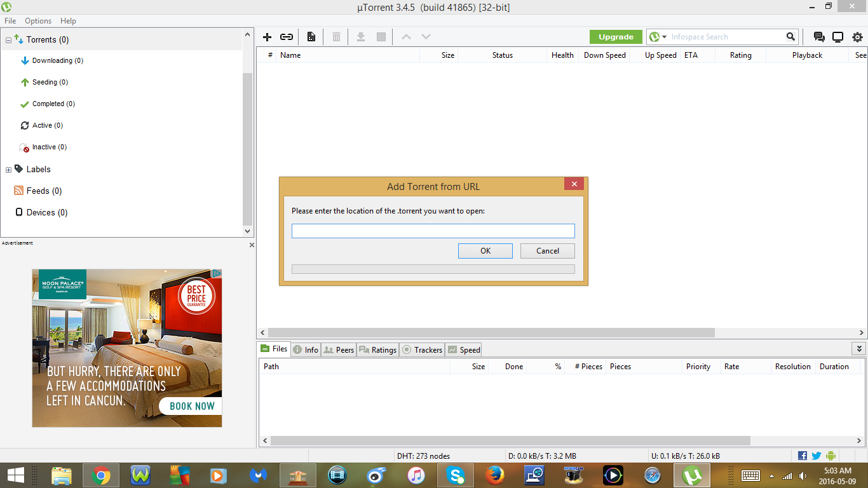Viewport: 868px width, 488px height.
Task: Click the Stop torrent square icon
Action: tap(381, 37)
